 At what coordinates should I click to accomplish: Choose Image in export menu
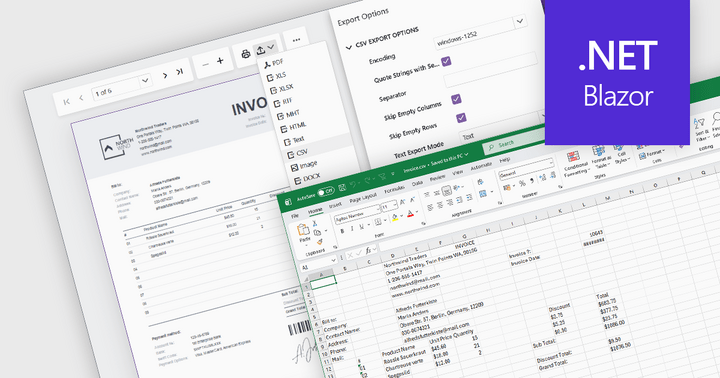point(303,165)
